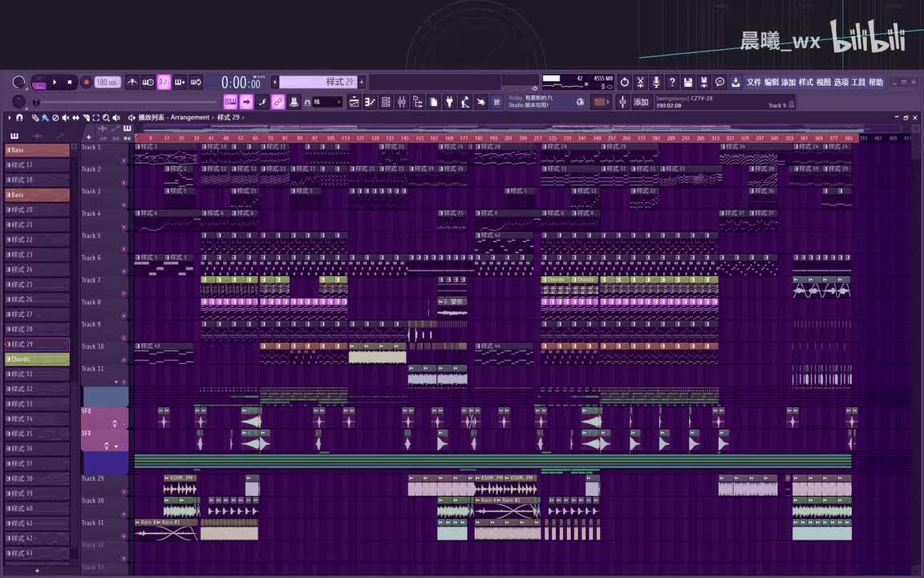The height and width of the screenshot is (578, 924).
Task: Click the render audio file icon
Action: click(703, 82)
